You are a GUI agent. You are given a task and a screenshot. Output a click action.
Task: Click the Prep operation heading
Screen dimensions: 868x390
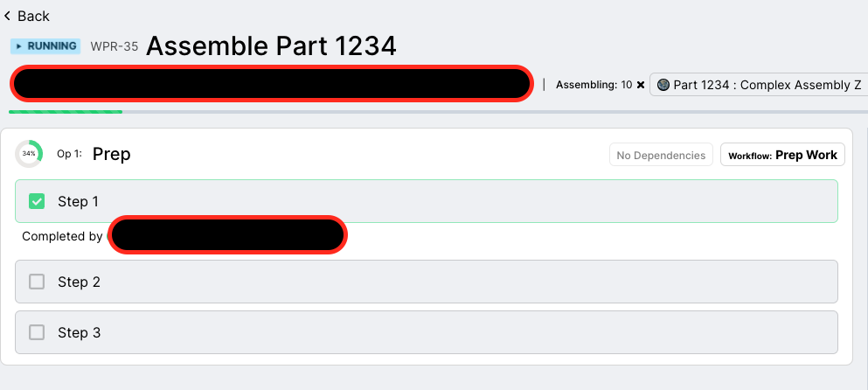click(111, 155)
